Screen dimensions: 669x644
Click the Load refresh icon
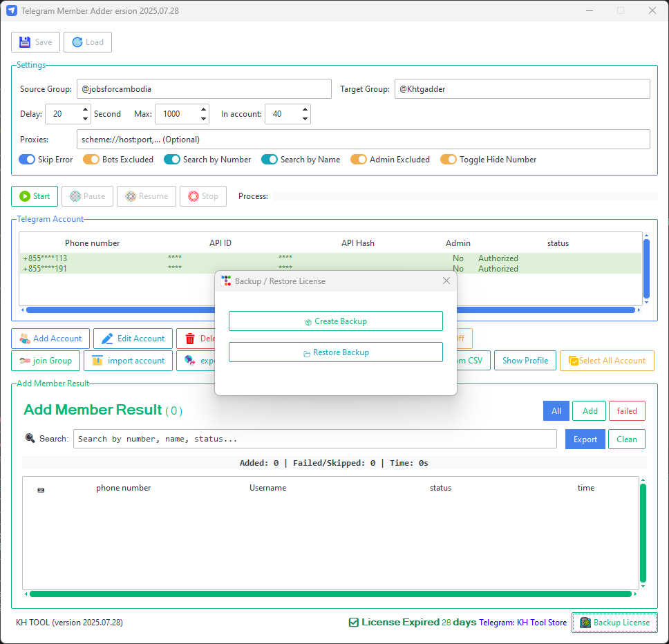[77, 41]
